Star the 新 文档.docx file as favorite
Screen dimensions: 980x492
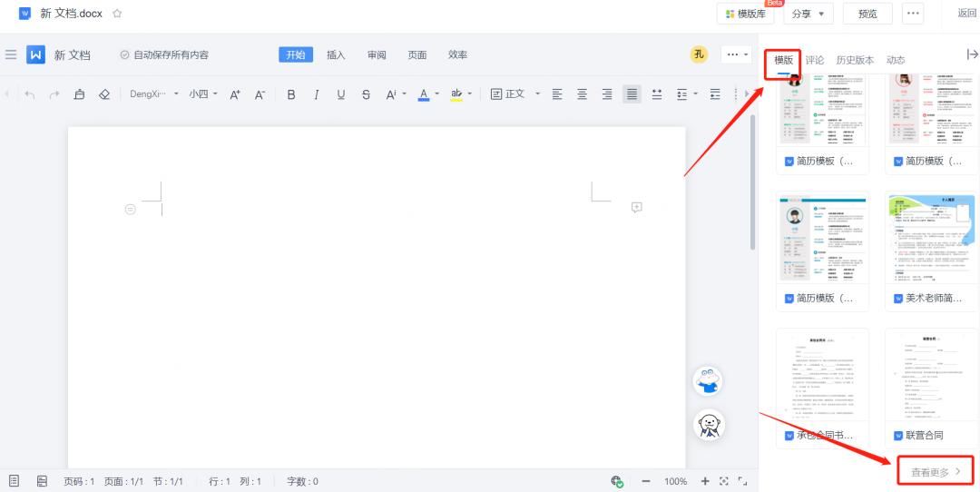pos(117,13)
